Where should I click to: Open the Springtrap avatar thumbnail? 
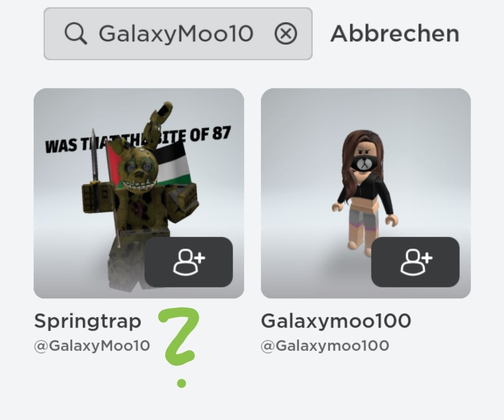[139, 193]
